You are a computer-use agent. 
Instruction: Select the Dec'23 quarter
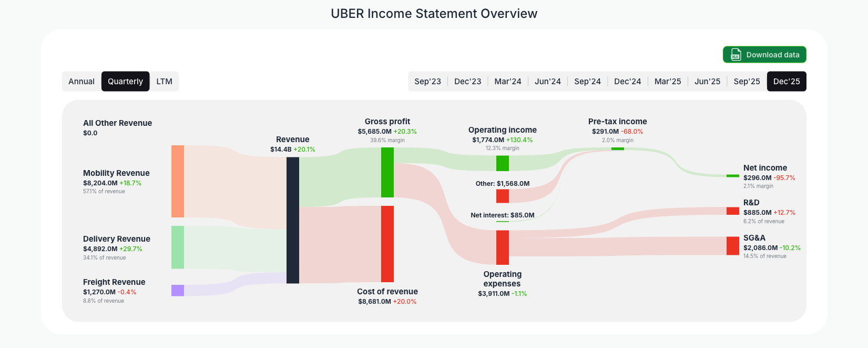467,81
